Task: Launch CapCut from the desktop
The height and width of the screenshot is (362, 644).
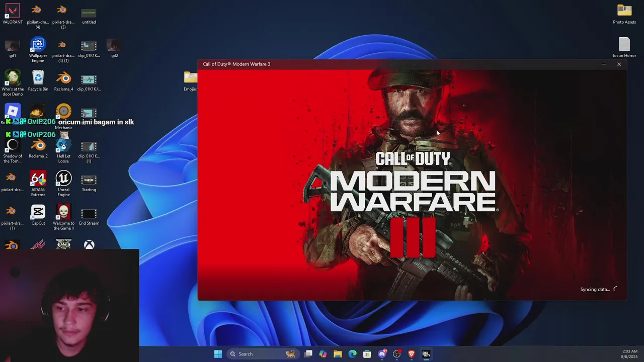Action: 38,216
